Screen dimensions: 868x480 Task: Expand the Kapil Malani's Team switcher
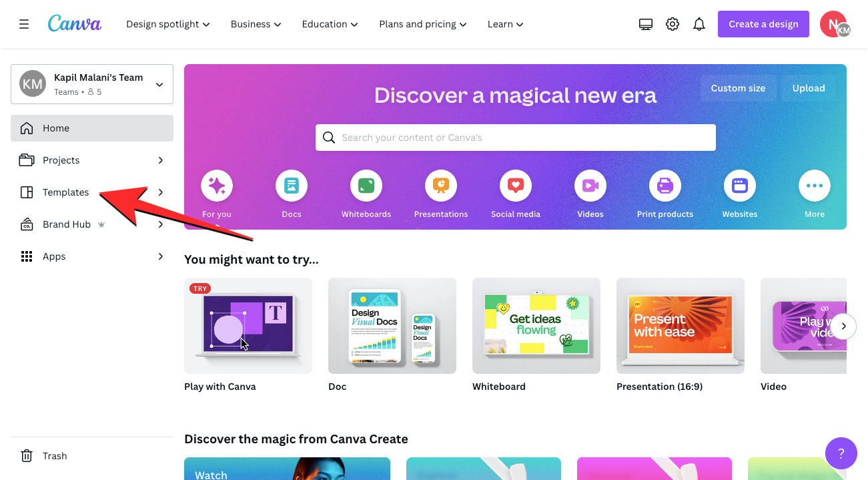[x=92, y=84]
